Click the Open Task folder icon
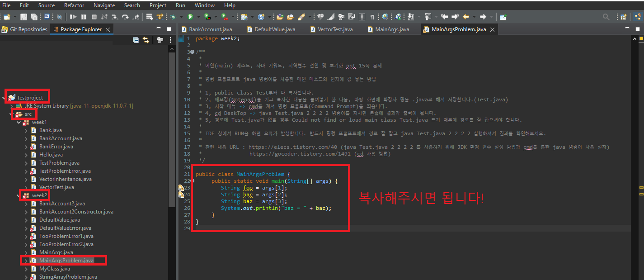 (290, 17)
